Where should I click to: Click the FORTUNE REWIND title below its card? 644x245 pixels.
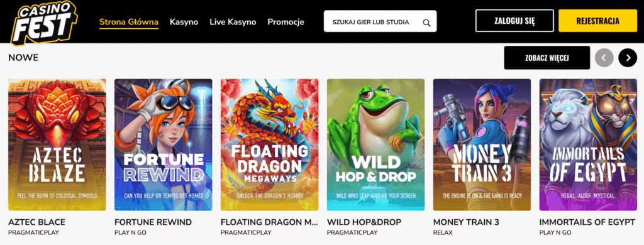[x=153, y=222]
